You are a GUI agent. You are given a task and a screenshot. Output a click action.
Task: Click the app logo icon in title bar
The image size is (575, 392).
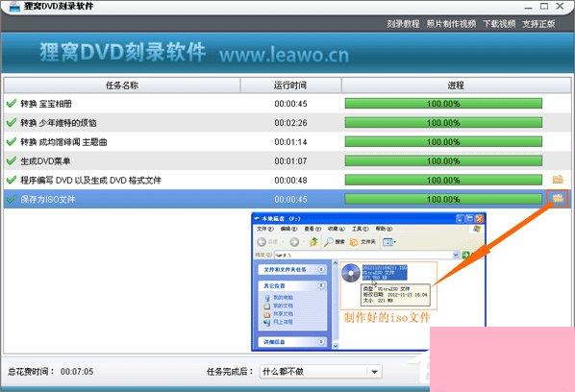(x=13, y=6)
